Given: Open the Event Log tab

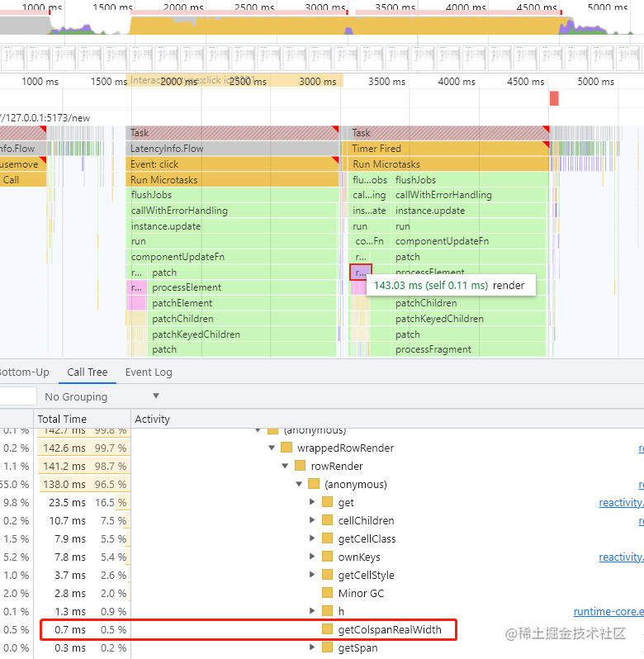Looking at the screenshot, I should (149, 372).
